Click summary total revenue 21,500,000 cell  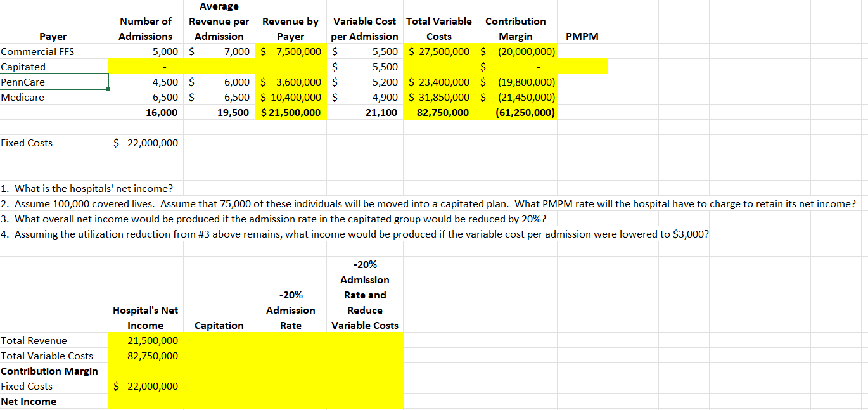tap(145, 340)
